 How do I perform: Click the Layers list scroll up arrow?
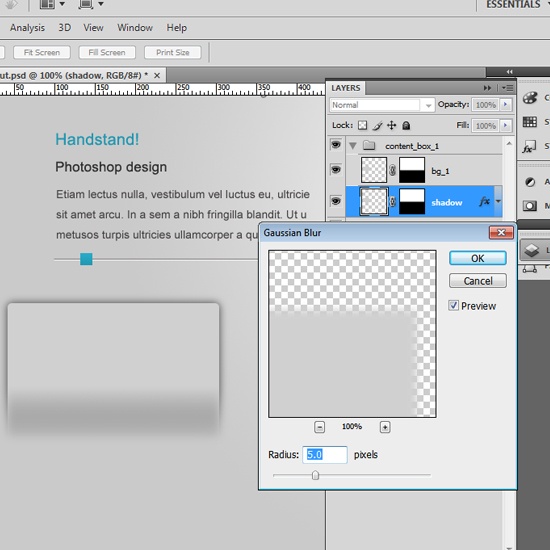pyautogui.click(x=509, y=143)
